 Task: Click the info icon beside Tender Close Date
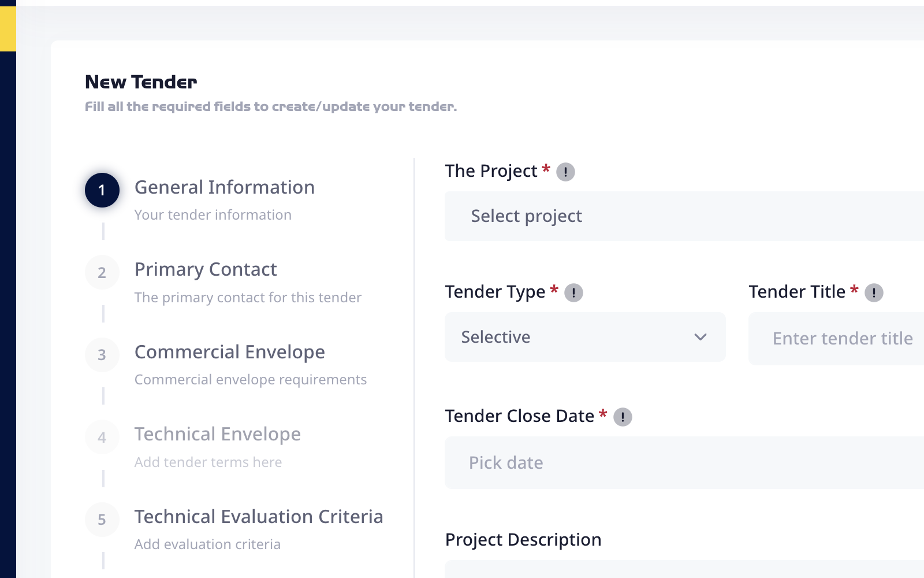tap(623, 417)
